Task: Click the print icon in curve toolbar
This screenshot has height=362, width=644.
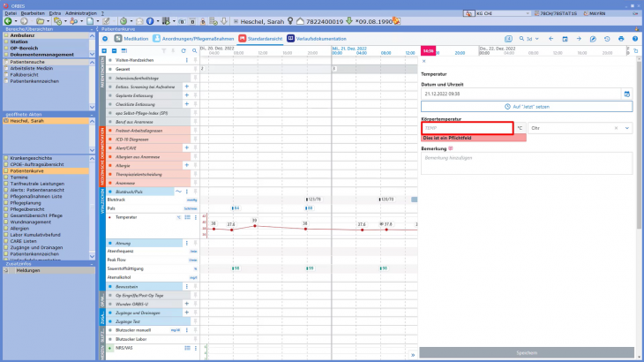Action: pos(621,39)
